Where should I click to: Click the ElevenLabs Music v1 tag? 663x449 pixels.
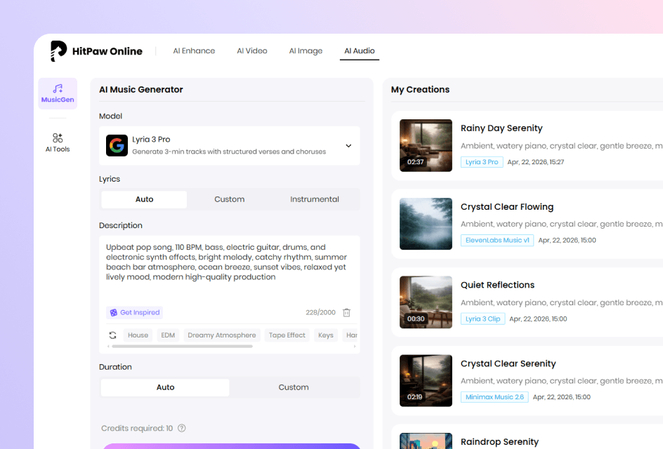[497, 240]
